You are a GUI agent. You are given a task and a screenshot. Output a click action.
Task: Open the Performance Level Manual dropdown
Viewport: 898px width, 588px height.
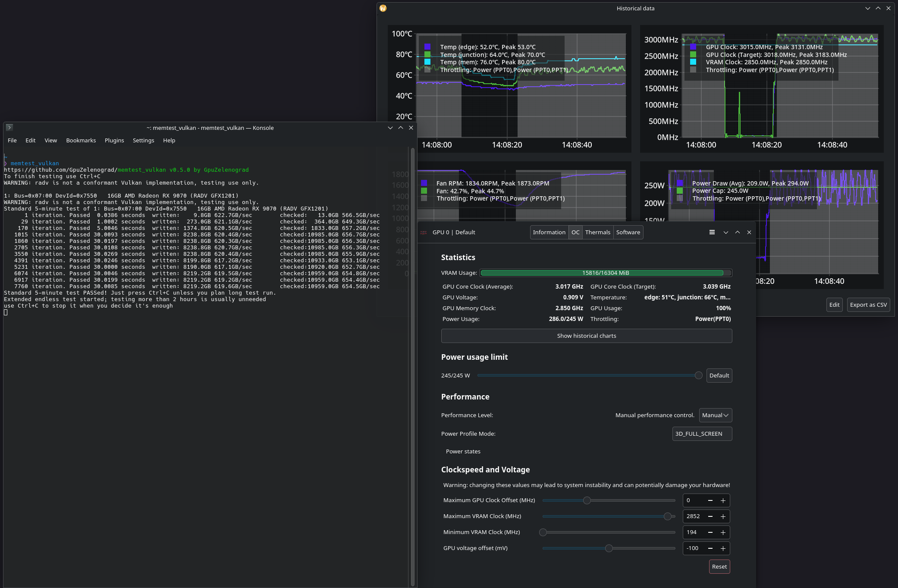715,415
